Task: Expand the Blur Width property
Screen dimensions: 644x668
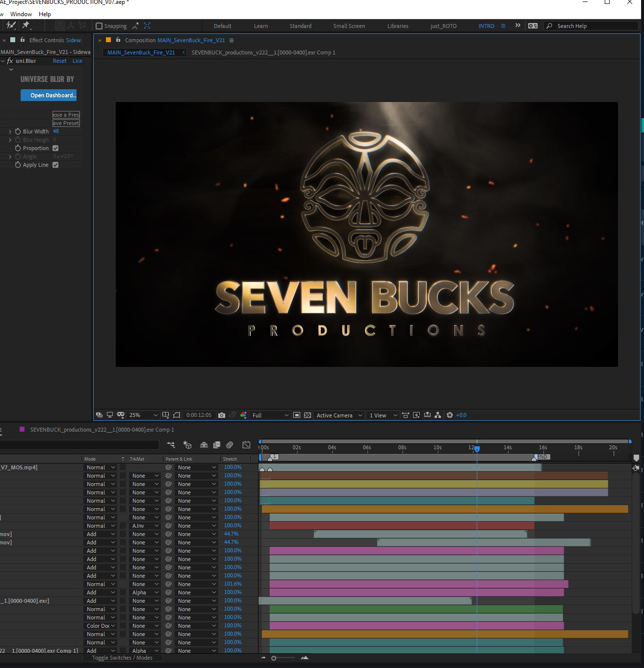Action: point(10,131)
